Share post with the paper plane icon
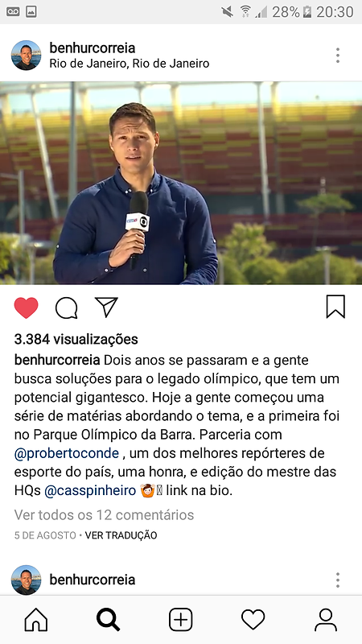 coord(106,308)
